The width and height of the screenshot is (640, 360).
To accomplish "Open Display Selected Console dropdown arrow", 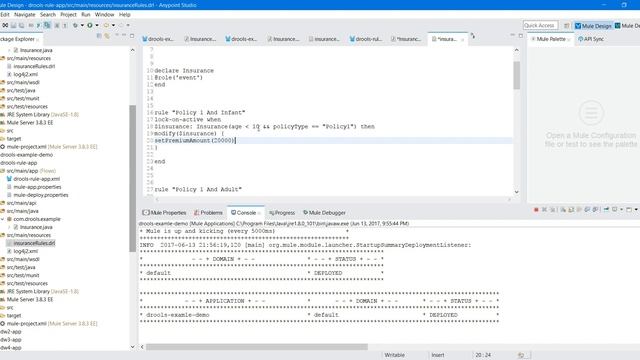I will pos(621,209).
